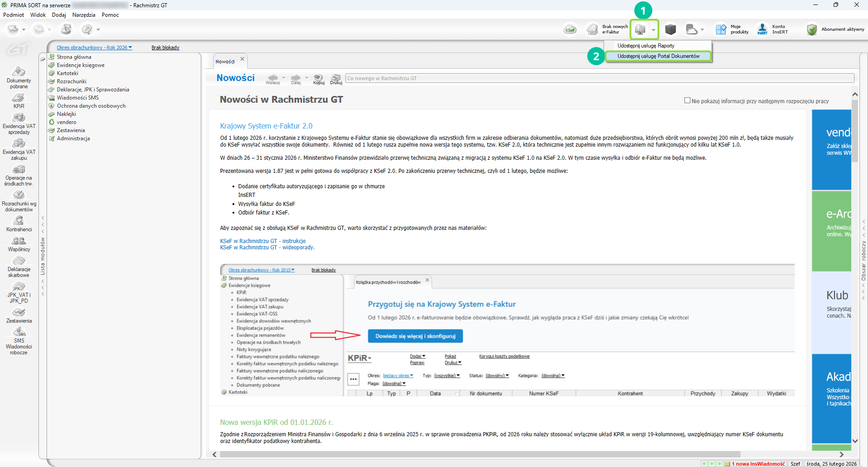Click the Brak blokady link

click(x=165, y=48)
